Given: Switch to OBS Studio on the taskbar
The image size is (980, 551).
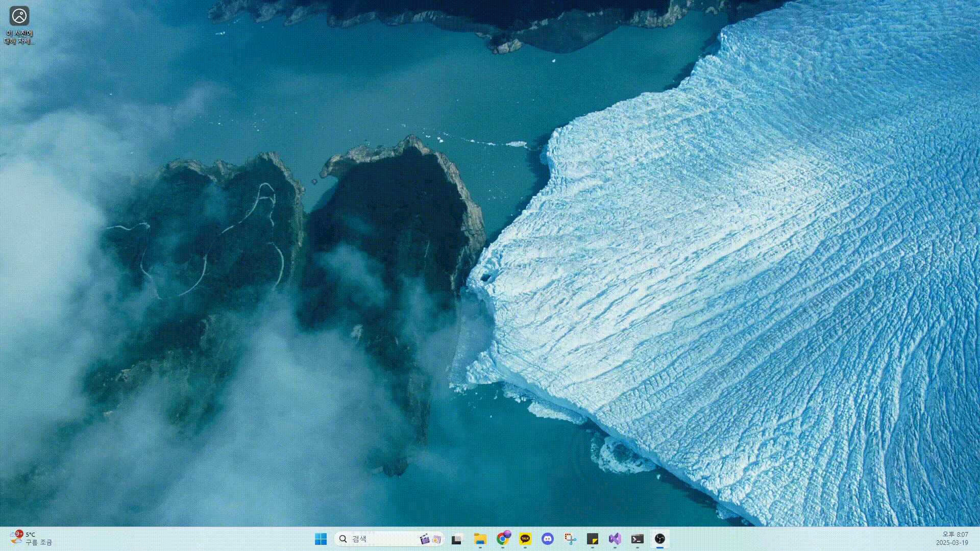Looking at the screenshot, I should click(659, 539).
